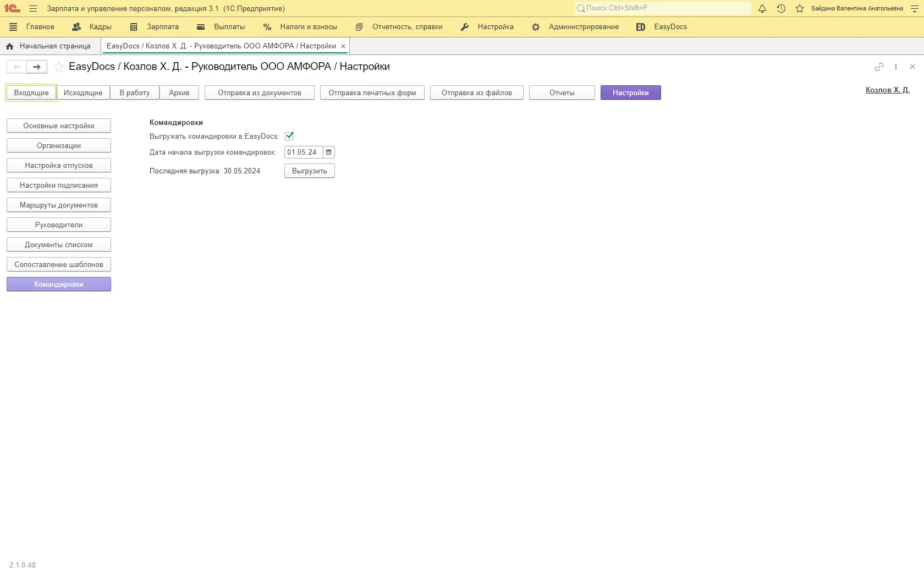Click the hamburger main menu icon
924x578 pixels.
point(33,9)
